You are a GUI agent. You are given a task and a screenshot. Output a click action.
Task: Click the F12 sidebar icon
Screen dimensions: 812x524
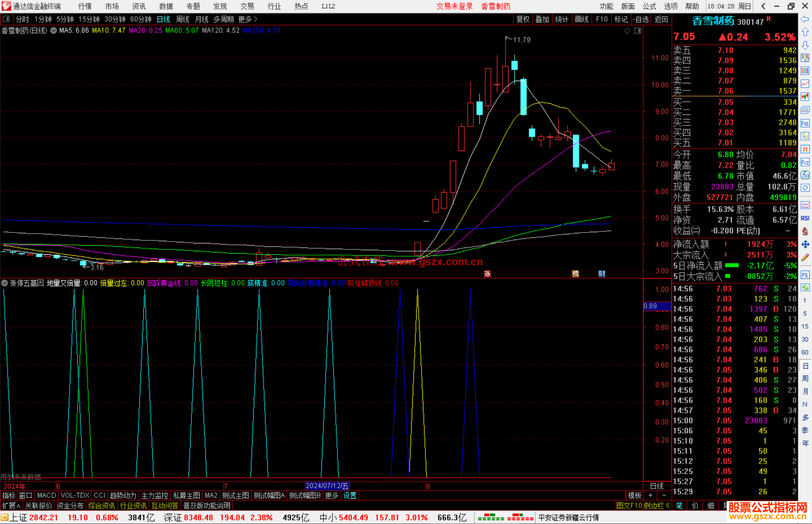coord(805,162)
